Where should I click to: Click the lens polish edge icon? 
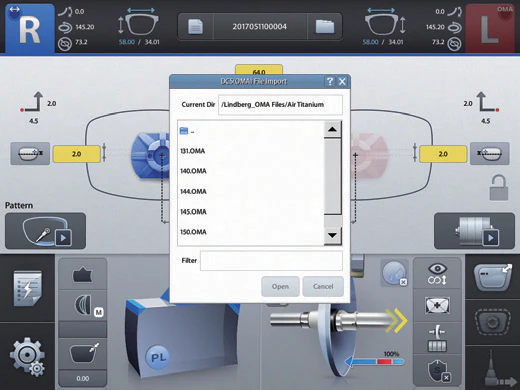83,353
